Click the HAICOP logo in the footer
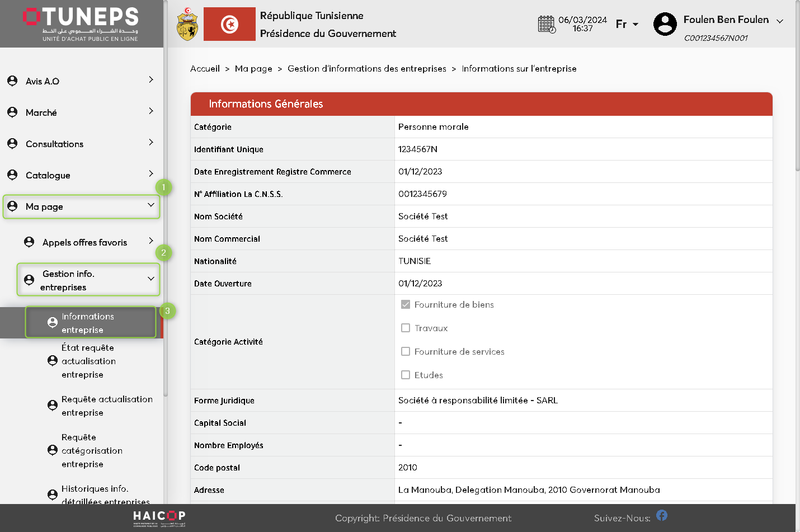The width and height of the screenshot is (800, 532). coord(159,518)
